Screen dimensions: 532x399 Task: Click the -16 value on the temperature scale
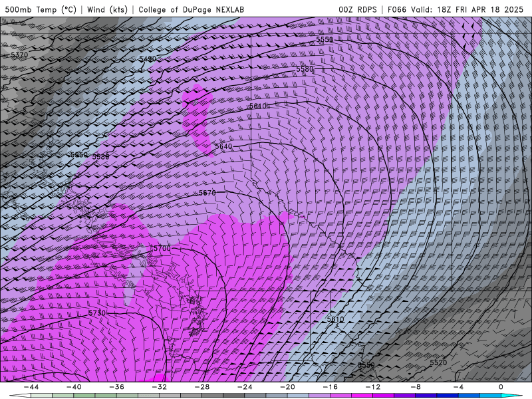click(330, 387)
